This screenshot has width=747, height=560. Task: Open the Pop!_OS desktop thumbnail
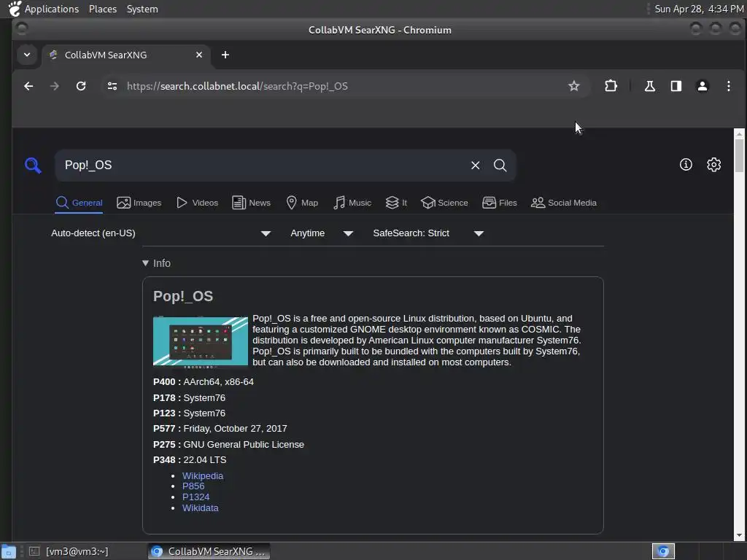tap(201, 342)
